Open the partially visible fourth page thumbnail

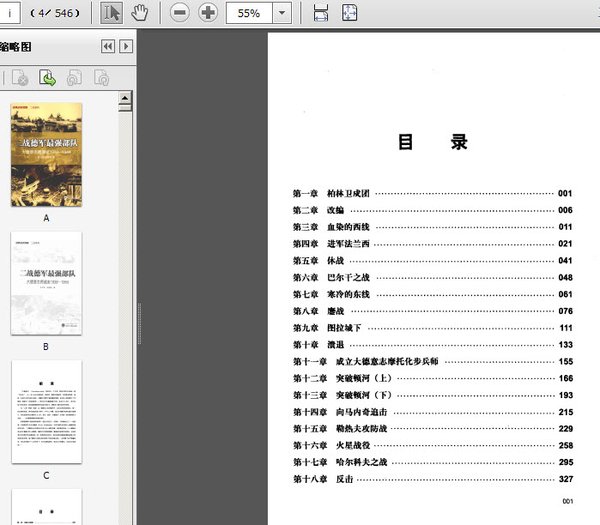tap(46, 507)
